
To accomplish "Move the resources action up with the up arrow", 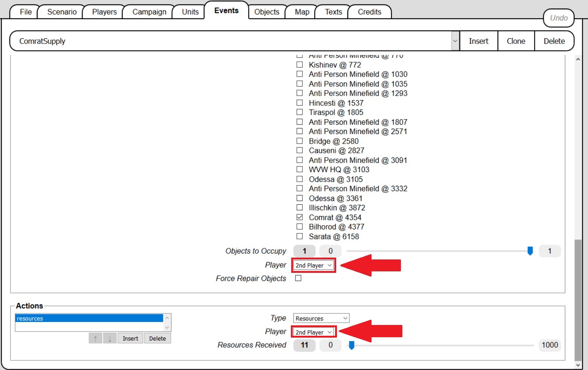I will [96, 338].
